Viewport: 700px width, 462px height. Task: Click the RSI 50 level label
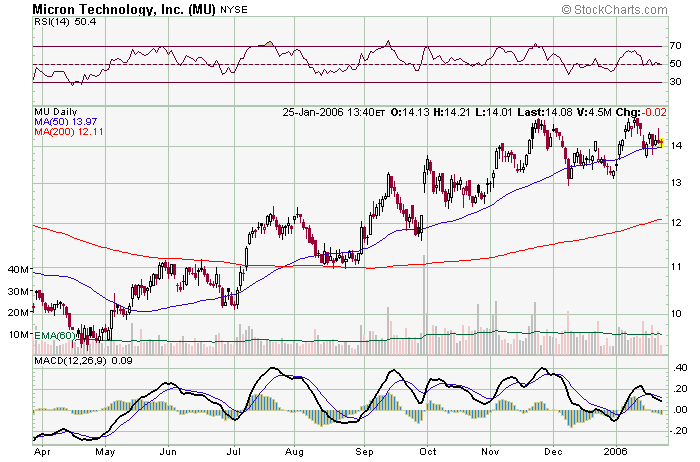(x=675, y=63)
